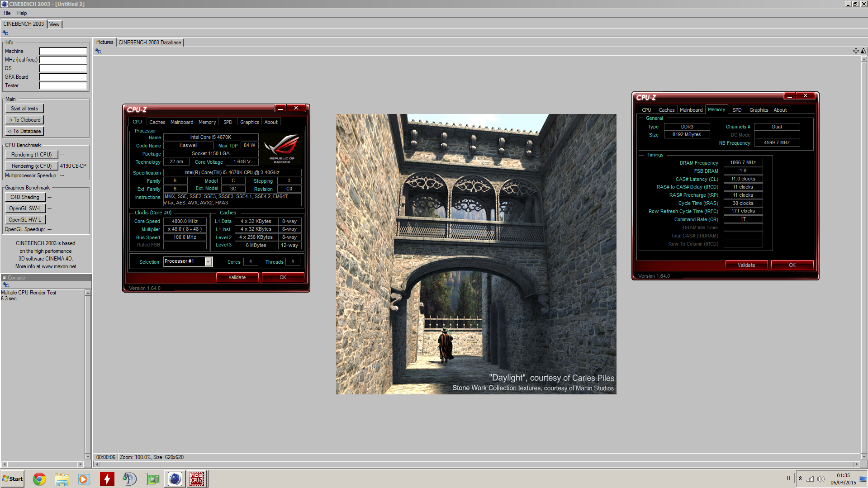Click the pin icon below CINEBENCH 2003 tab
The height and width of the screenshot is (488, 868).
(5, 33)
